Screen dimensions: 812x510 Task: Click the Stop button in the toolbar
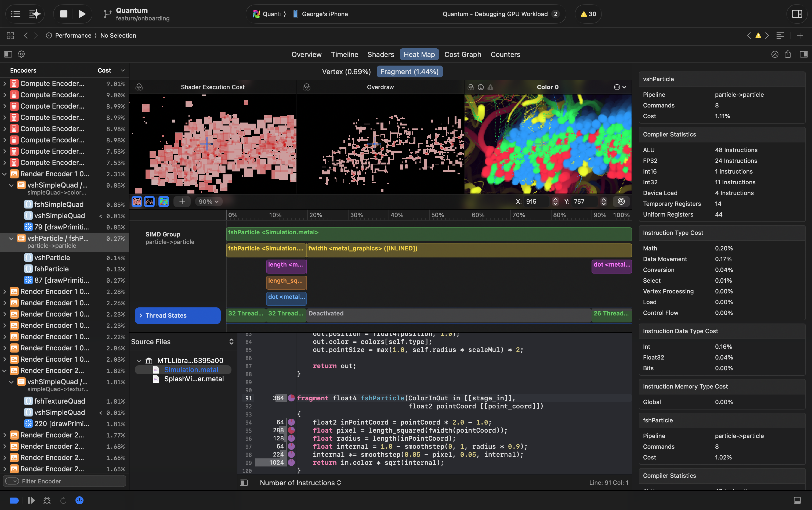coord(64,14)
